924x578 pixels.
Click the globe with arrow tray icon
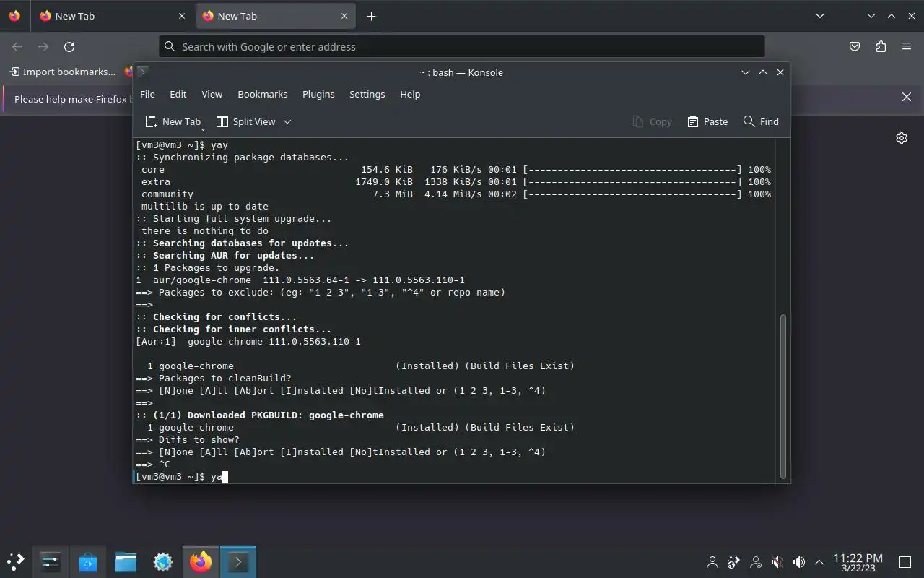734,562
